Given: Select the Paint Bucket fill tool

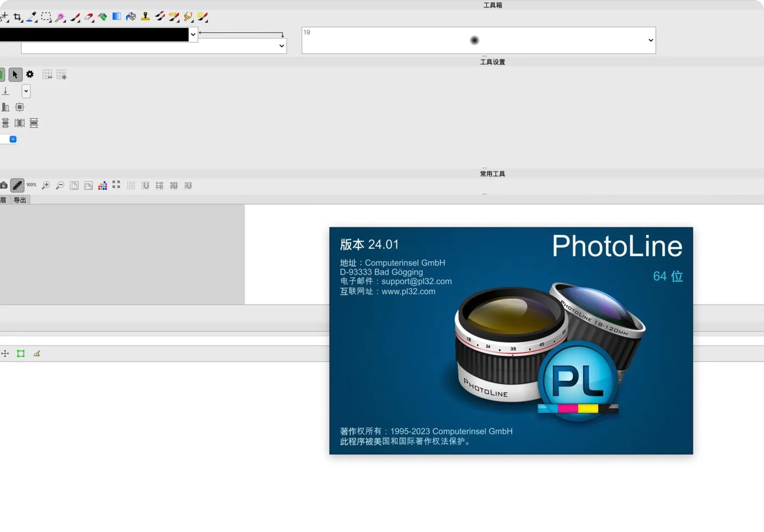Looking at the screenshot, I should coord(131,17).
